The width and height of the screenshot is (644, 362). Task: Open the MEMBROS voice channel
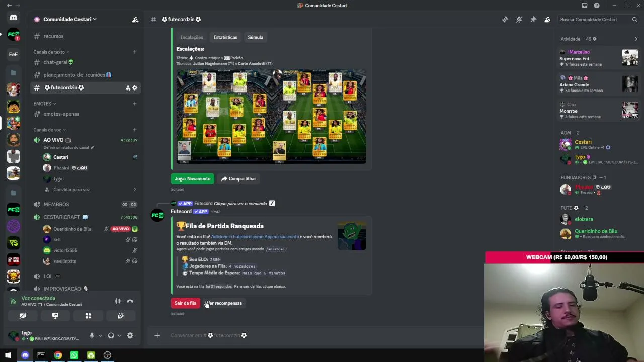86,205
